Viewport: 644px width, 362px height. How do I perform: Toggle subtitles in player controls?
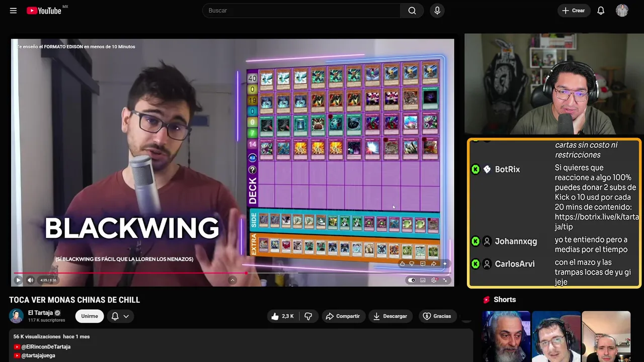pos(423,280)
